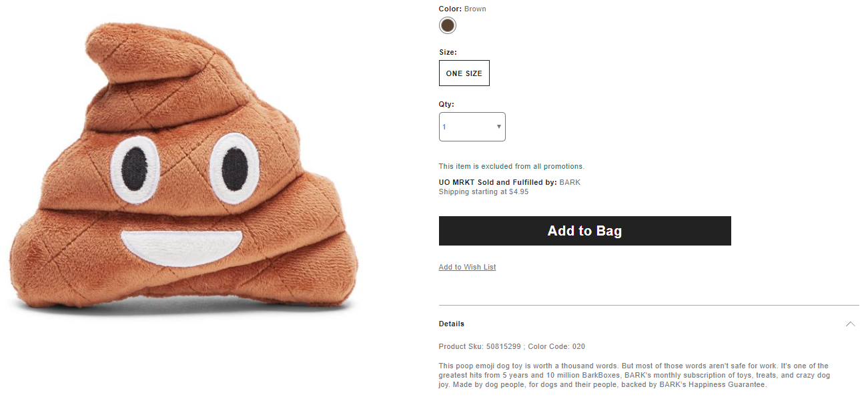Viewport: 868px width, 399px height.
Task: Click the Details section heading
Action: point(452,324)
